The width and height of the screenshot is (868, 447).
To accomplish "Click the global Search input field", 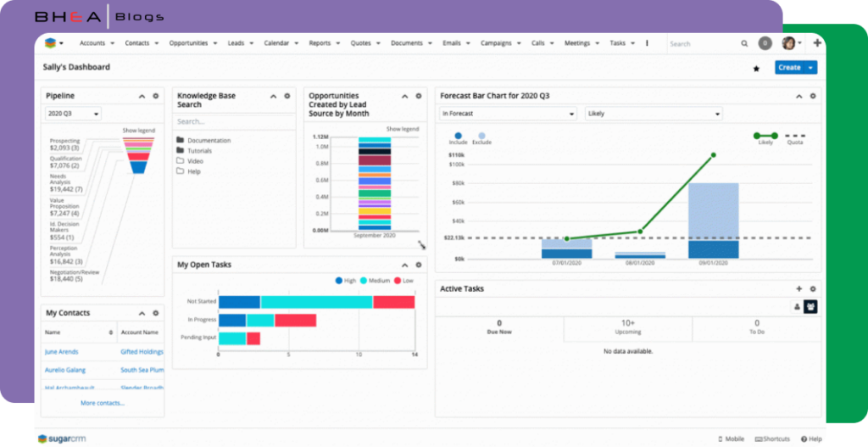I will click(702, 43).
